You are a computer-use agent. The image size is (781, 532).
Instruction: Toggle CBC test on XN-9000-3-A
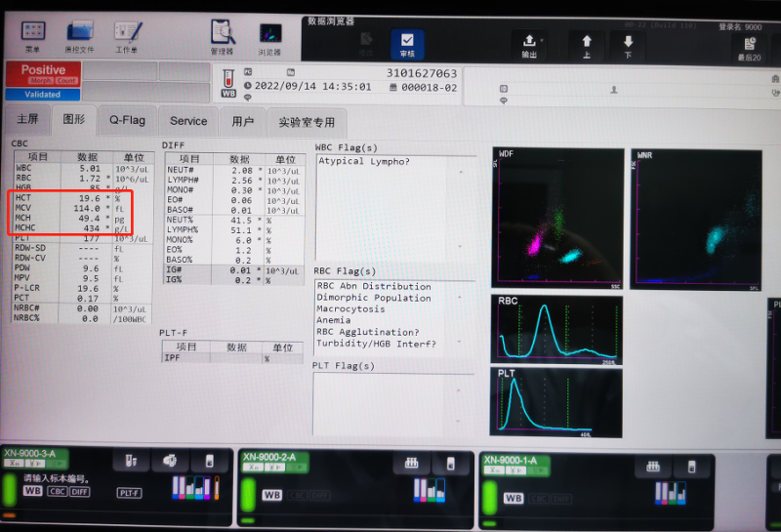point(60,491)
